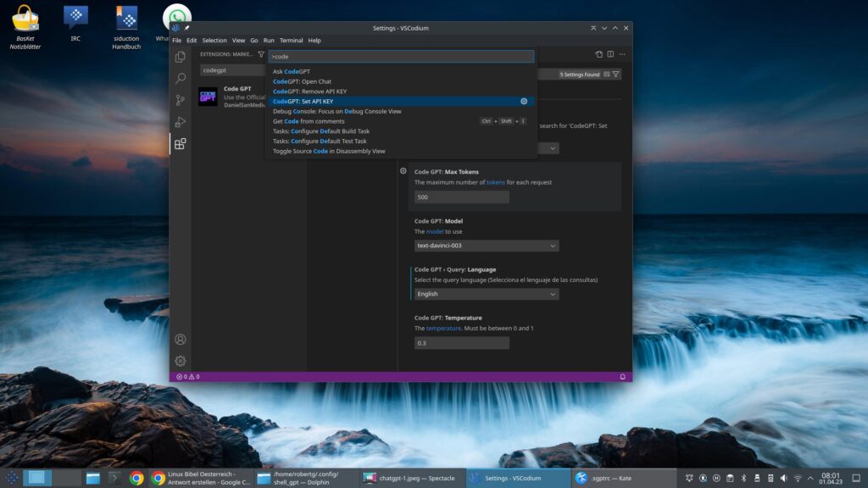Open the Go menu
Screen dimensions: 868x488
[254, 41]
